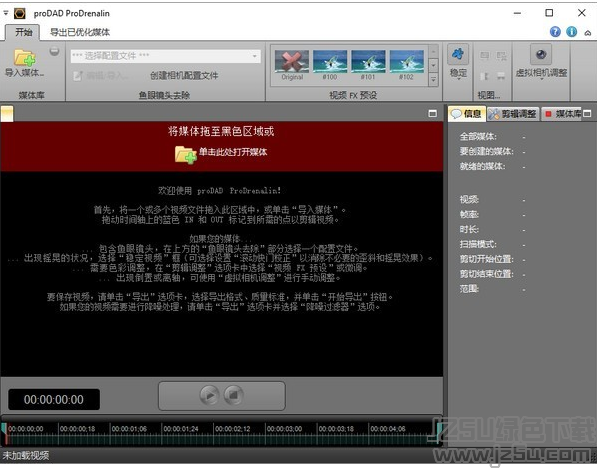Screen dimensions: 597x468
Task: Switch to the 剪辑调整 panel tab
Action: 513,113
